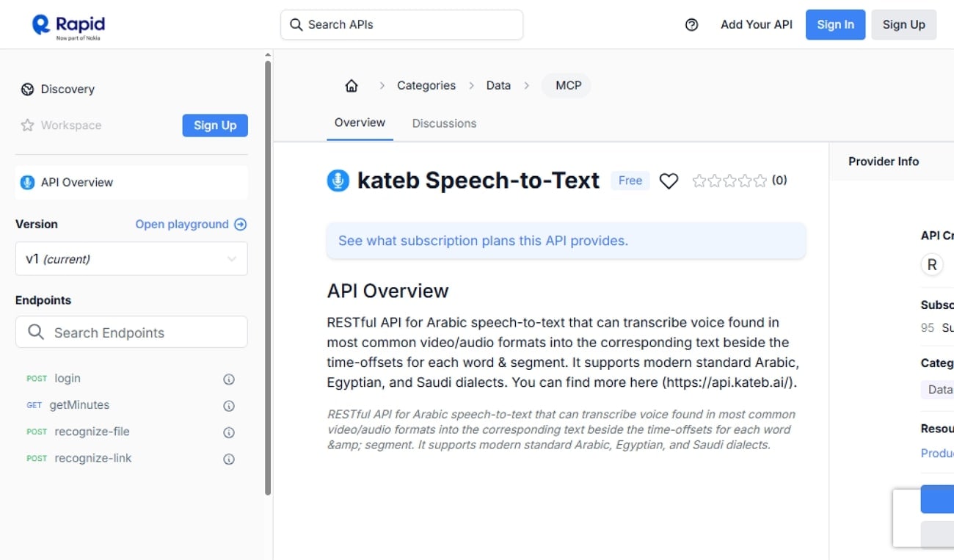
Task: Toggle the heart to favorite this API
Action: click(669, 181)
